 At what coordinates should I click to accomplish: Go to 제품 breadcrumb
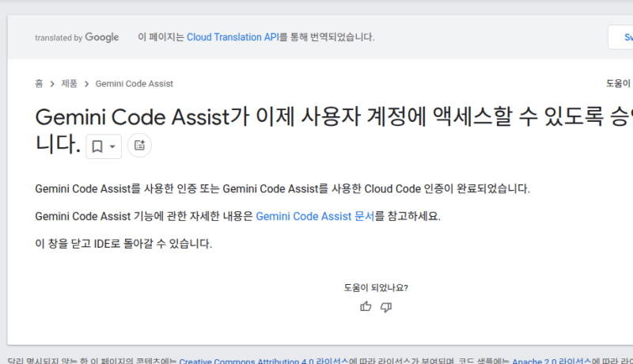click(x=69, y=84)
